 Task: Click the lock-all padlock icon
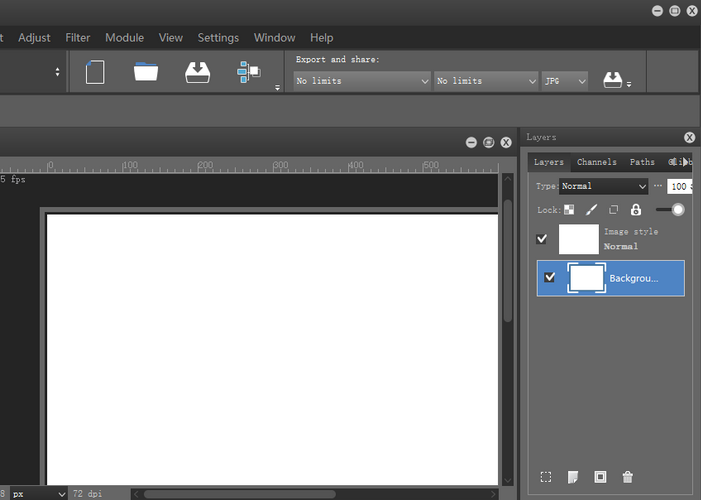coord(636,210)
